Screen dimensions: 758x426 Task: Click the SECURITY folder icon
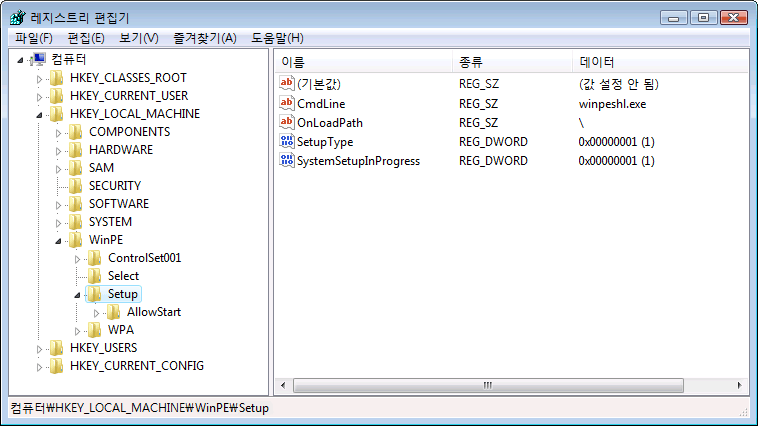coord(75,186)
